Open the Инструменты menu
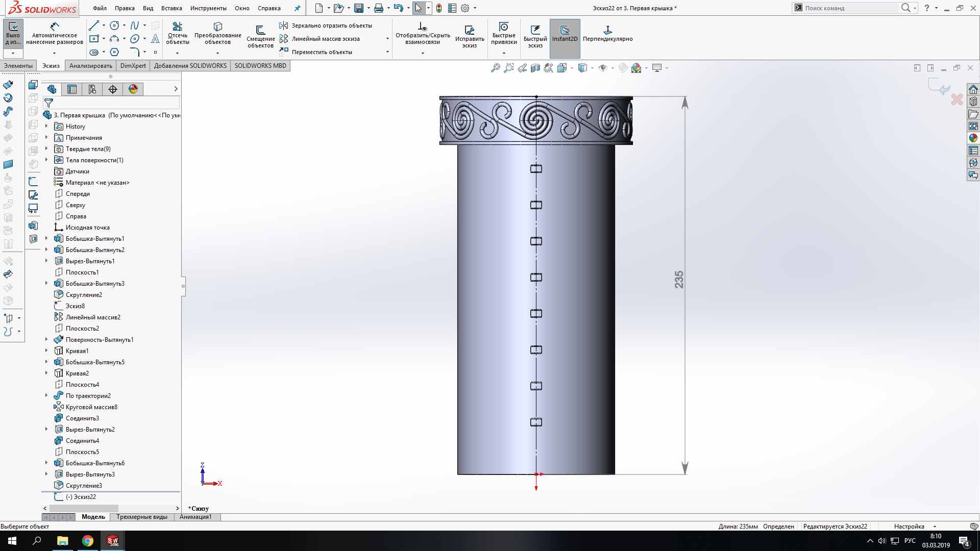The height and width of the screenshot is (551, 980). [x=208, y=8]
